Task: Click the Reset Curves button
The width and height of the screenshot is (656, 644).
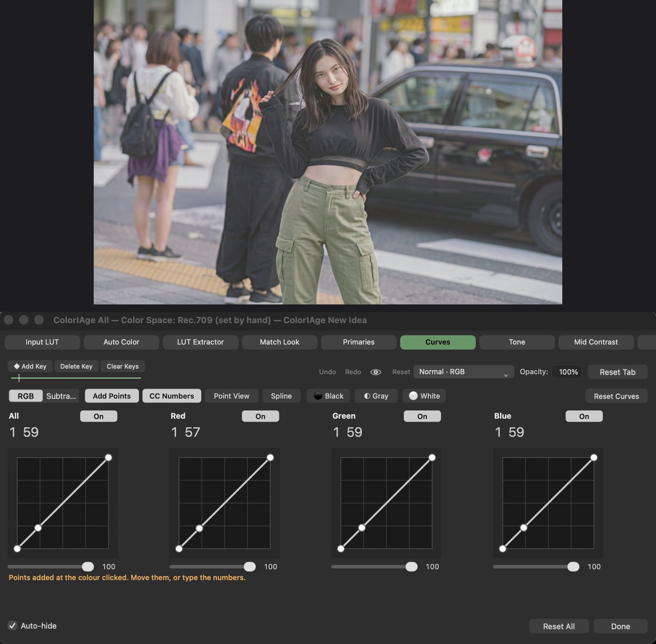Action: [x=616, y=396]
